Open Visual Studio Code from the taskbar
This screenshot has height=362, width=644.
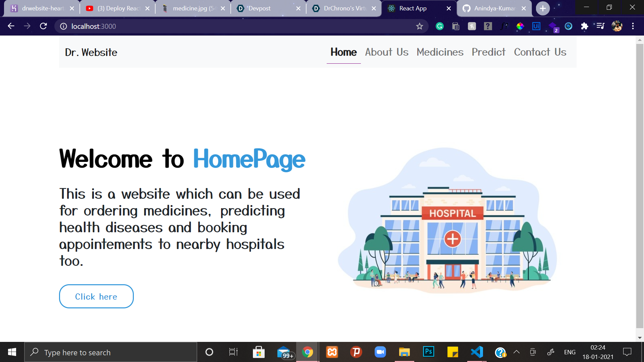(x=477, y=352)
